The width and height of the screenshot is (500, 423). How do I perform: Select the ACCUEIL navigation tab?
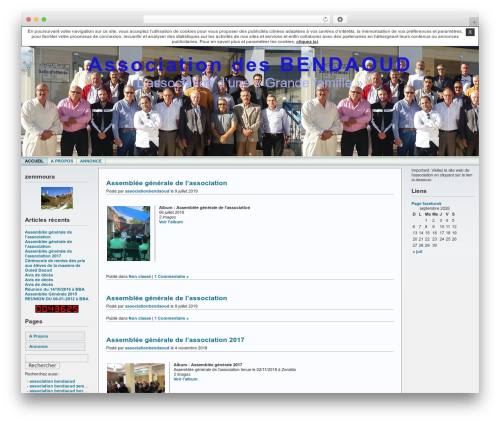click(x=34, y=161)
